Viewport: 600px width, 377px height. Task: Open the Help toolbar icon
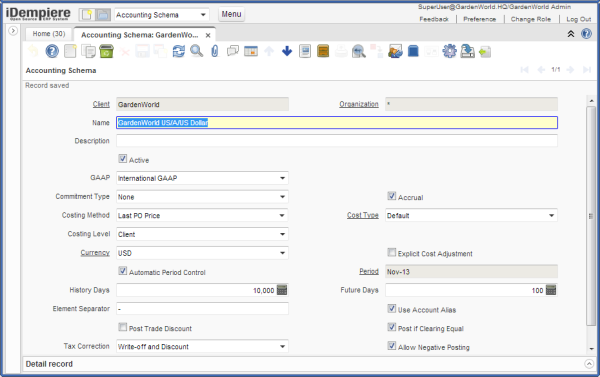[x=52, y=51]
